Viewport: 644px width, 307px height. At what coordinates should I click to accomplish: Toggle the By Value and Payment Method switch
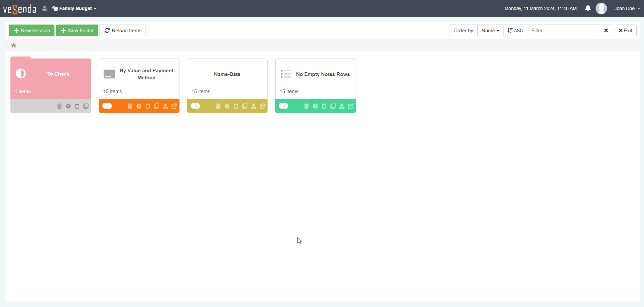pos(107,106)
